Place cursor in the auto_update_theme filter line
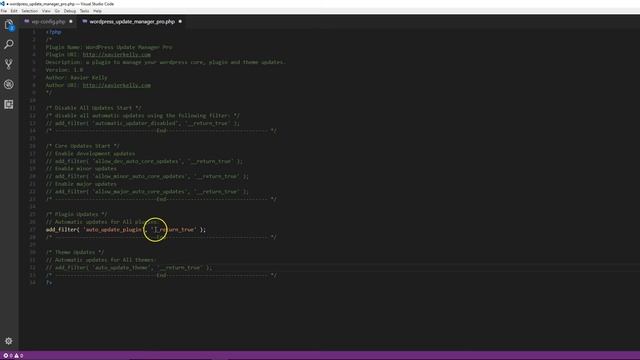The height and width of the screenshot is (360, 640). coord(129,267)
